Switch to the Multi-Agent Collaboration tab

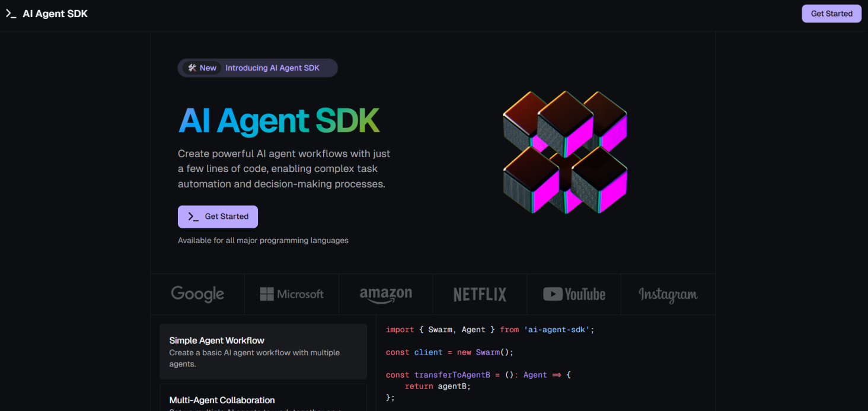click(263, 400)
